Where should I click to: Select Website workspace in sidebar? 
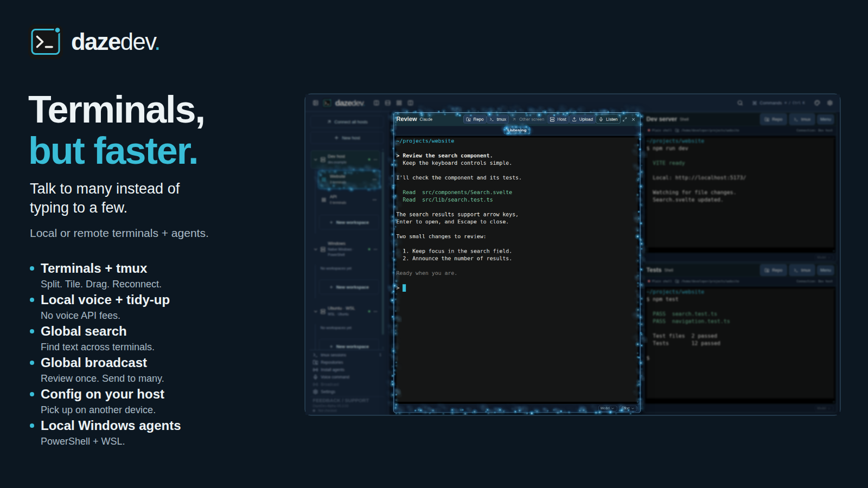coord(350,179)
